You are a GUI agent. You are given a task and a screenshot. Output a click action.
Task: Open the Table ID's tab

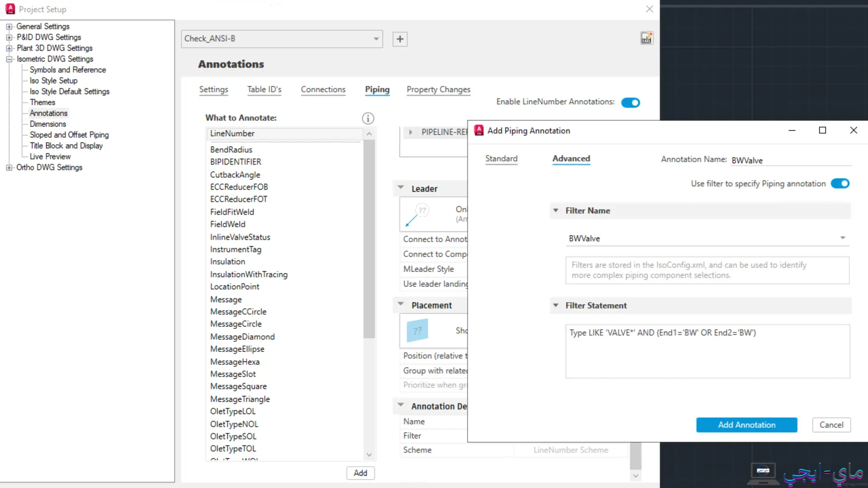click(264, 89)
